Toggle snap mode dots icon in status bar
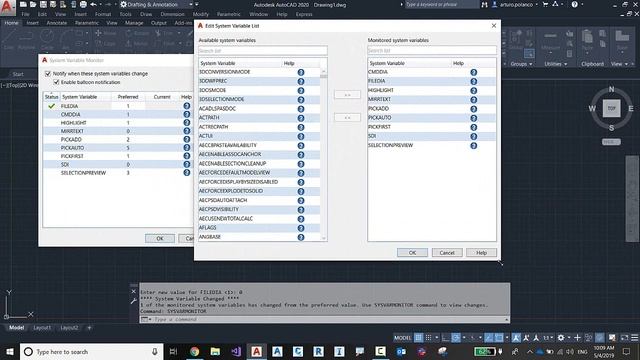The image size is (640, 360). coord(428,338)
